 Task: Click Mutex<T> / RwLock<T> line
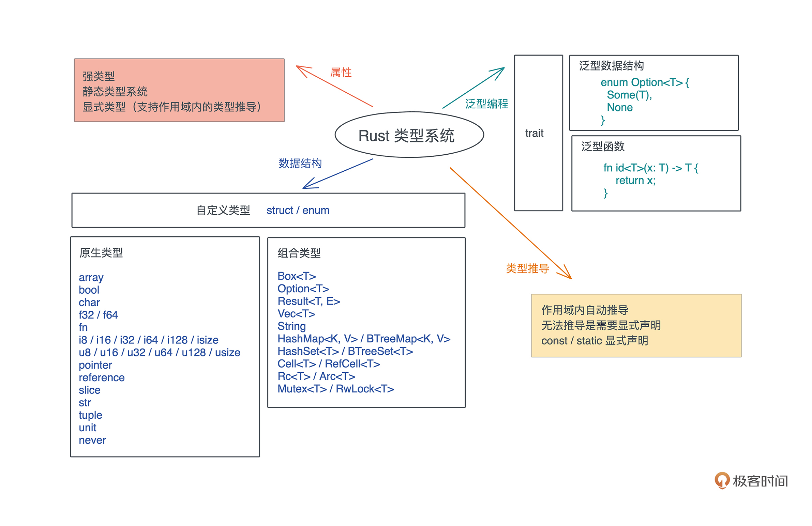(x=335, y=389)
